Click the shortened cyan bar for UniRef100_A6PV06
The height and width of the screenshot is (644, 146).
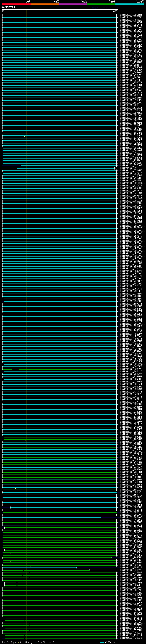[52, 517]
